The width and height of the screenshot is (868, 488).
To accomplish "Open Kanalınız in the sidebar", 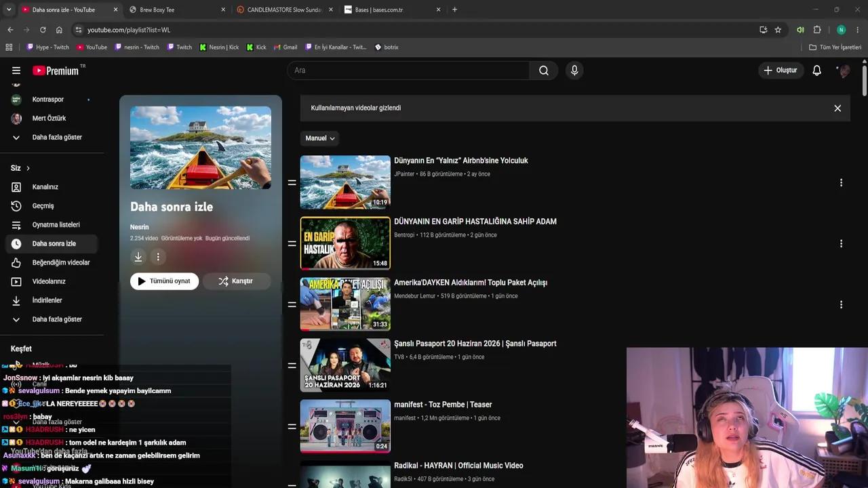I will tap(51, 187).
